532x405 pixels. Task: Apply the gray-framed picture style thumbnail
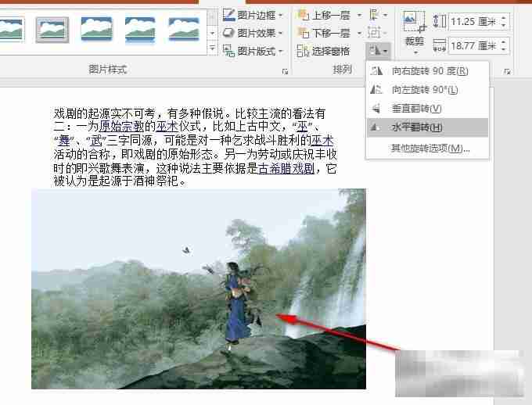click(52, 30)
